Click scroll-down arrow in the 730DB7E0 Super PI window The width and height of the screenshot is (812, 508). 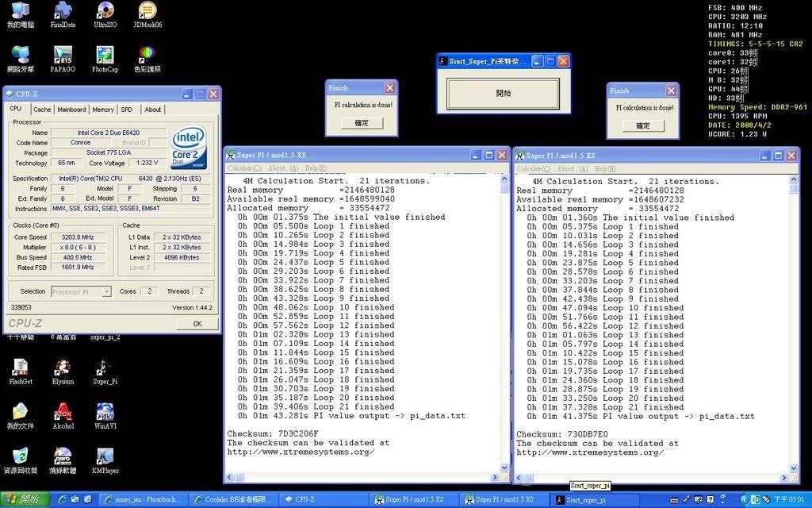pyautogui.click(x=793, y=469)
